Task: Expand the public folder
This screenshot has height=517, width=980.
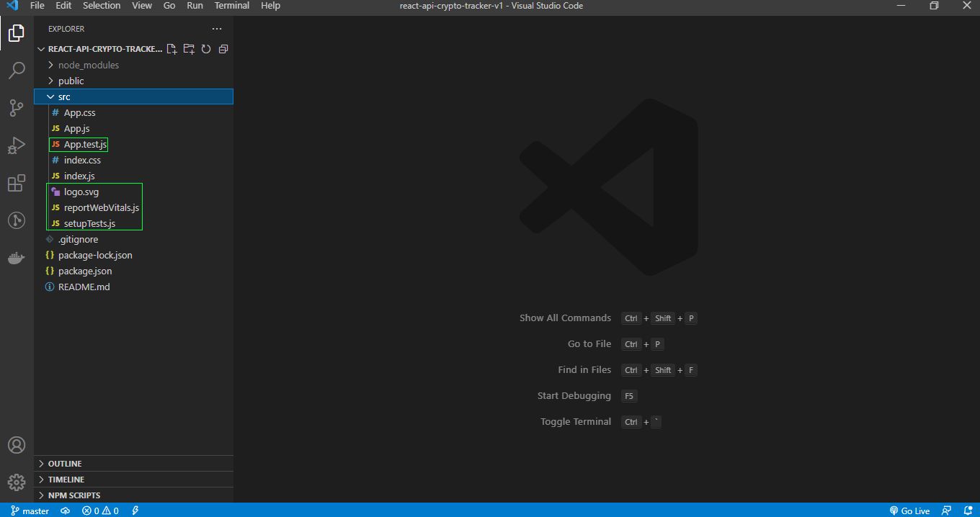Action: click(x=133, y=81)
